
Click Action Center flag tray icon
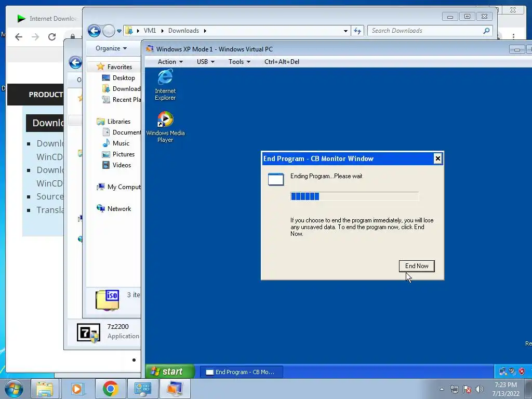tap(467, 389)
